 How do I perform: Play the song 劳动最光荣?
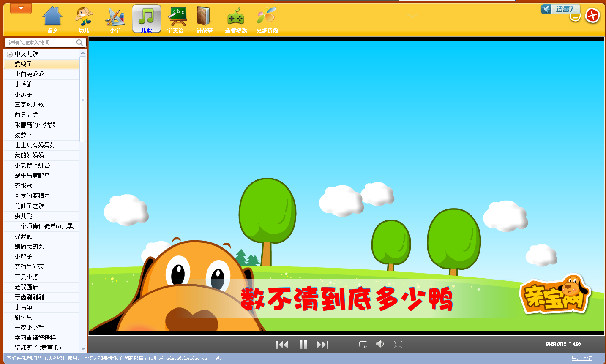[41, 267]
